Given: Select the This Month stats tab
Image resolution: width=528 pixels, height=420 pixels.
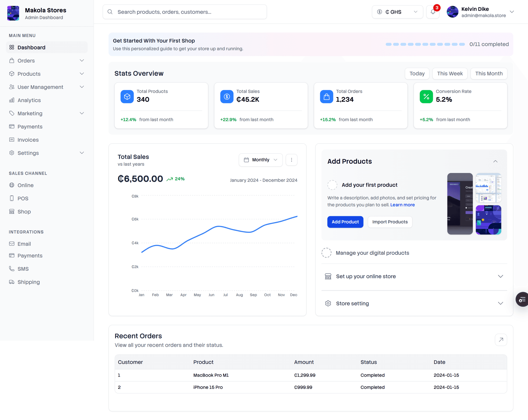Looking at the screenshot, I should 489,74.
